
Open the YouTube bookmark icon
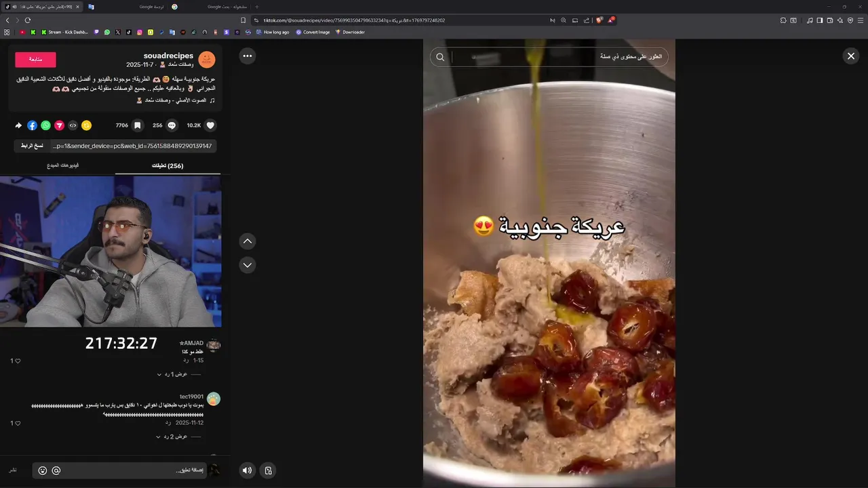(22, 32)
